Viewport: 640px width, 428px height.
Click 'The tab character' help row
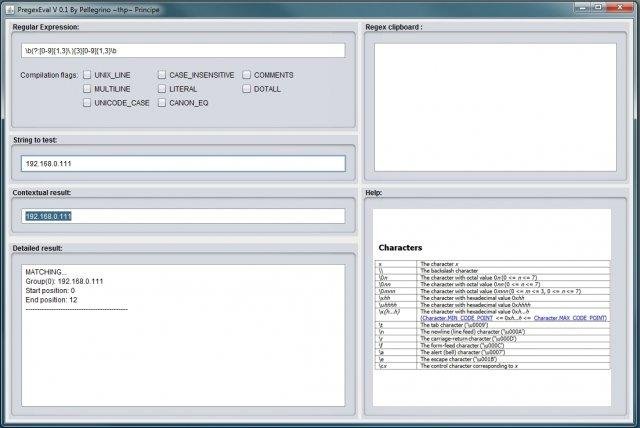[x=492, y=325]
